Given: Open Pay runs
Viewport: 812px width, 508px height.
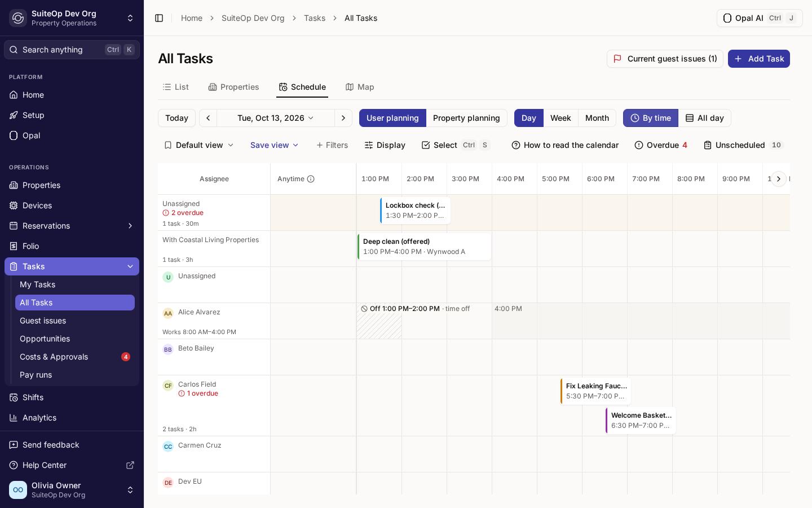Looking at the screenshot, I should click(x=75, y=375).
